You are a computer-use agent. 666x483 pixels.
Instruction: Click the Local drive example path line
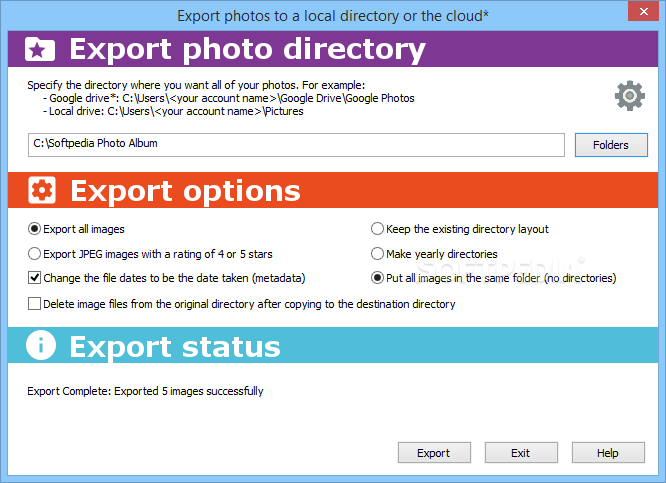pos(173,111)
